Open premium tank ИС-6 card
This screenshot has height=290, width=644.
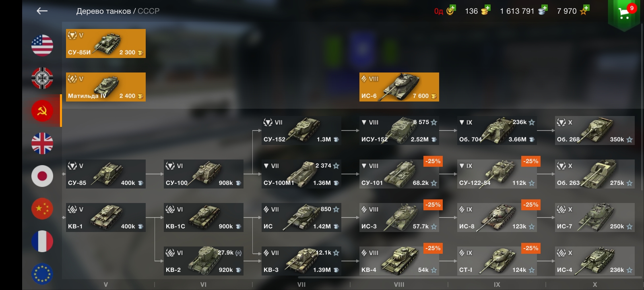[x=399, y=87]
